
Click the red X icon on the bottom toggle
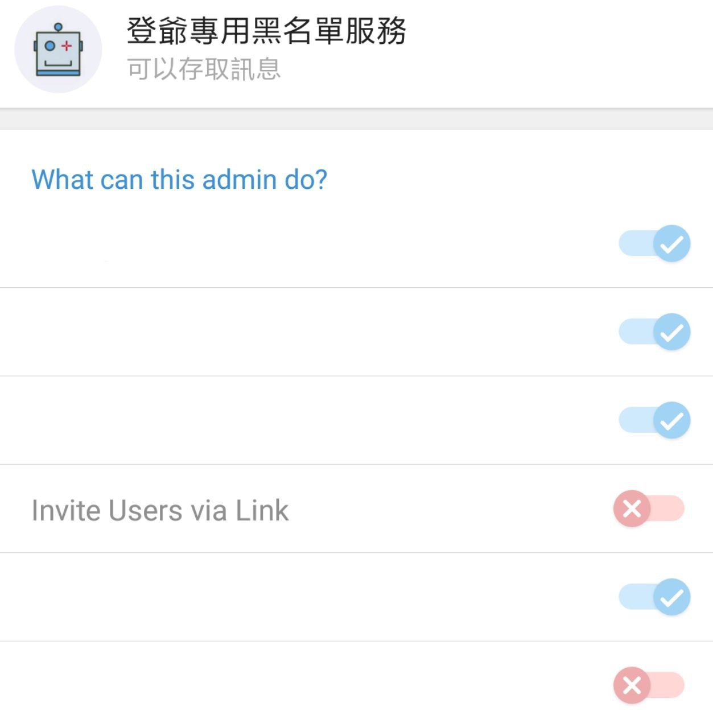[x=632, y=685]
